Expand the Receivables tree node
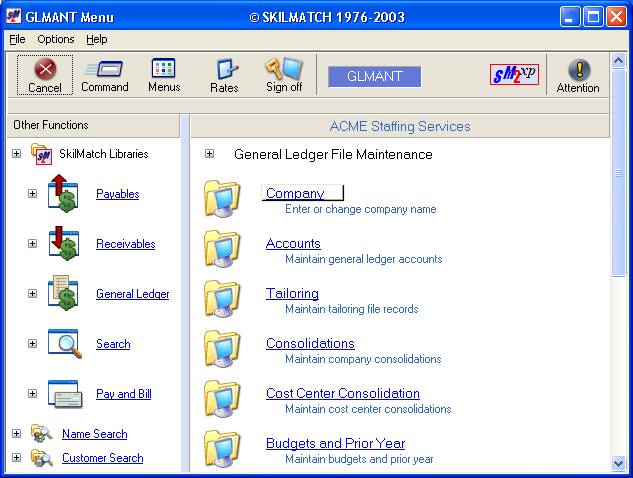 point(32,243)
